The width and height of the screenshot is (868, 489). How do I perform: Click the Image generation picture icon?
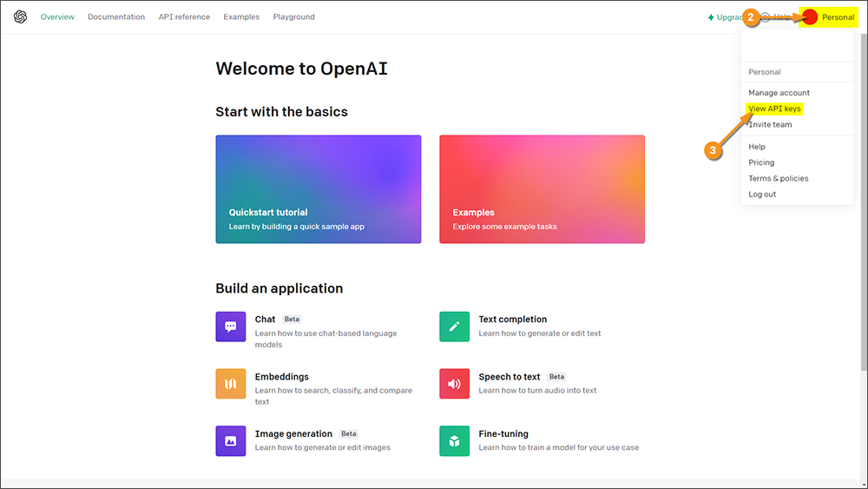coord(231,441)
